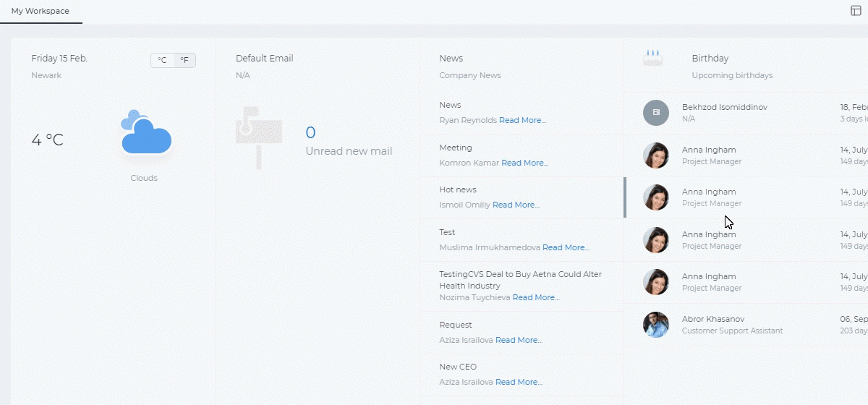
Task: Click the unread mail count 0
Action: [x=310, y=132]
